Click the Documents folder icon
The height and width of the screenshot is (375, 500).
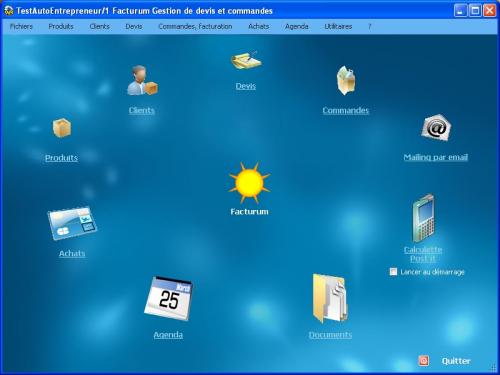(330, 298)
